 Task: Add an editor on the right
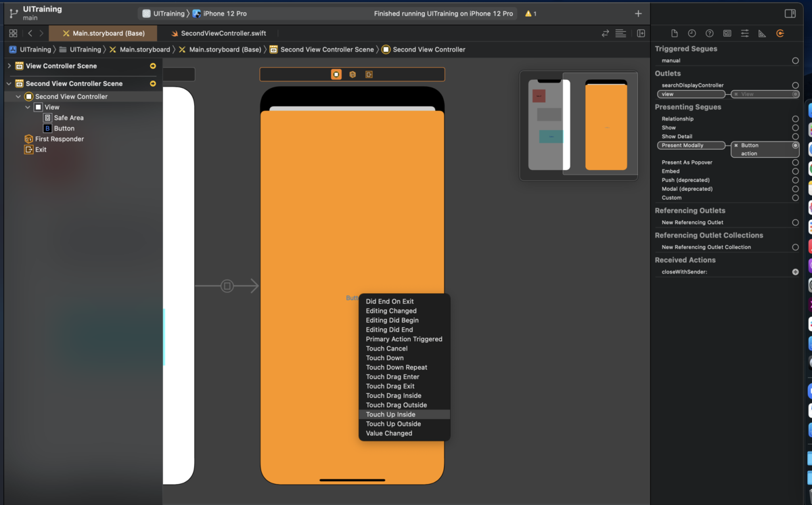[641, 33]
